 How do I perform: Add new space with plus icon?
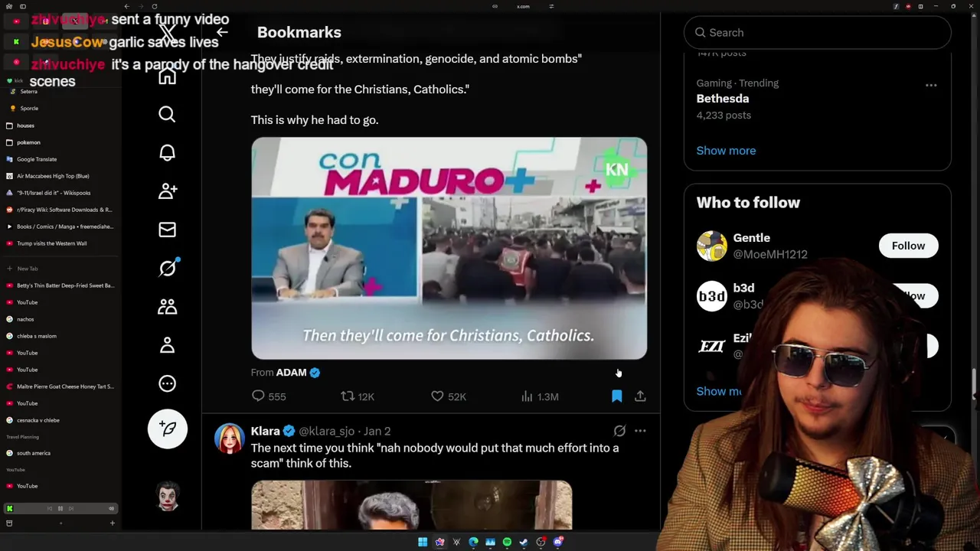click(x=112, y=523)
